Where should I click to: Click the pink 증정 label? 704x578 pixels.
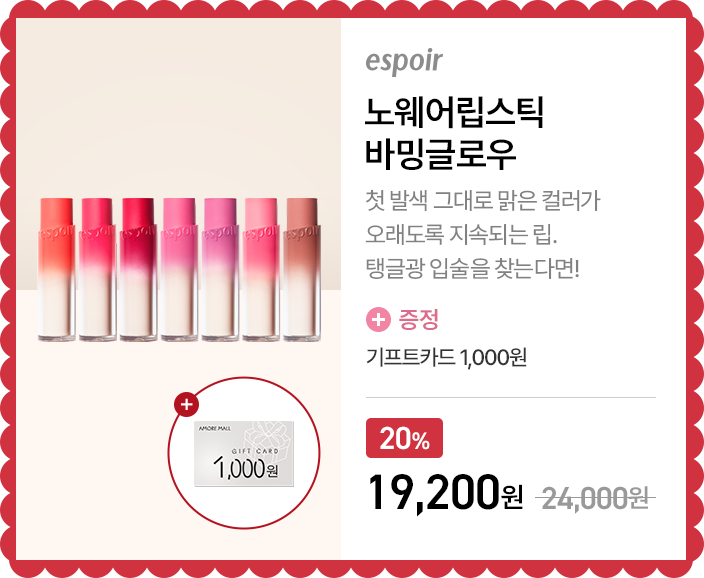[x=418, y=319]
